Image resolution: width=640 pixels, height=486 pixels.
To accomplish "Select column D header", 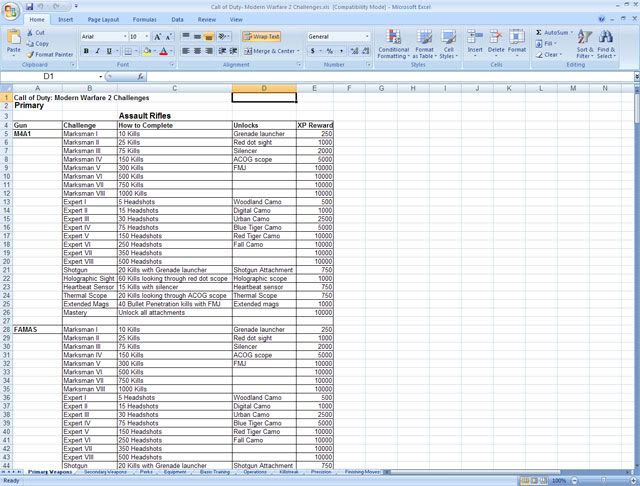I will (264, 88).
